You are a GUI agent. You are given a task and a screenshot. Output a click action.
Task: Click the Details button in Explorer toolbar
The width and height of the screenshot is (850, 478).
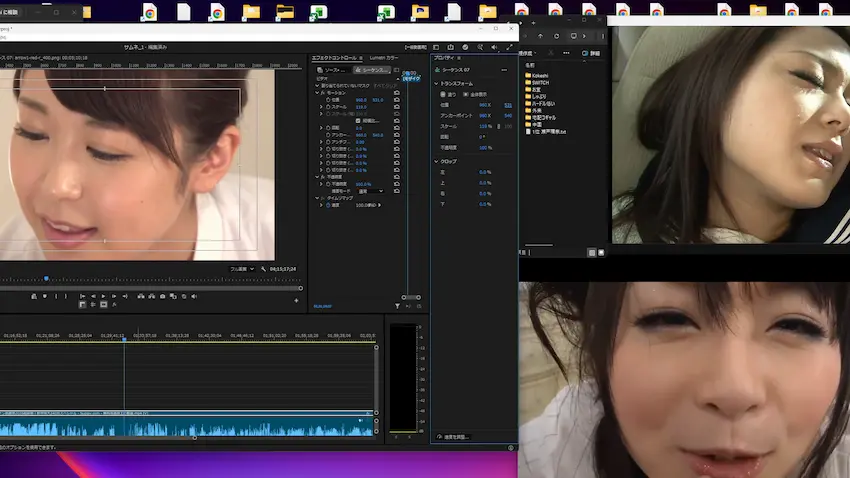point(591,53)
